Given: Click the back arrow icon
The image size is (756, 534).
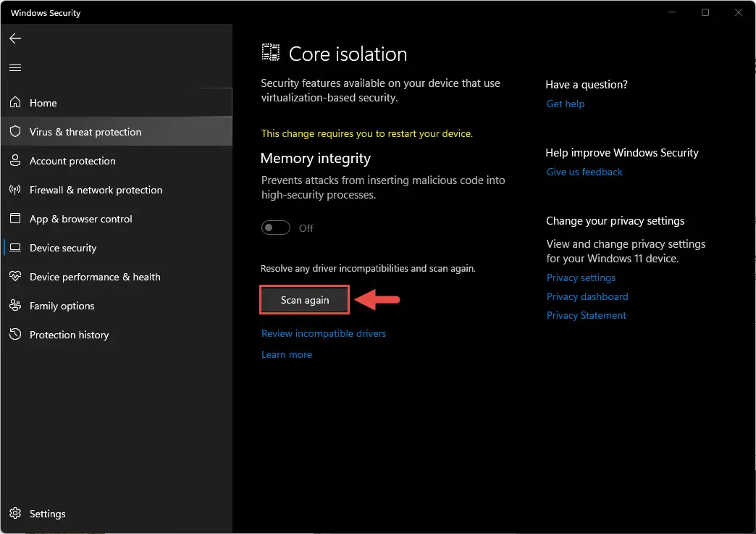Looking at the screenshot, I should 15,38.
